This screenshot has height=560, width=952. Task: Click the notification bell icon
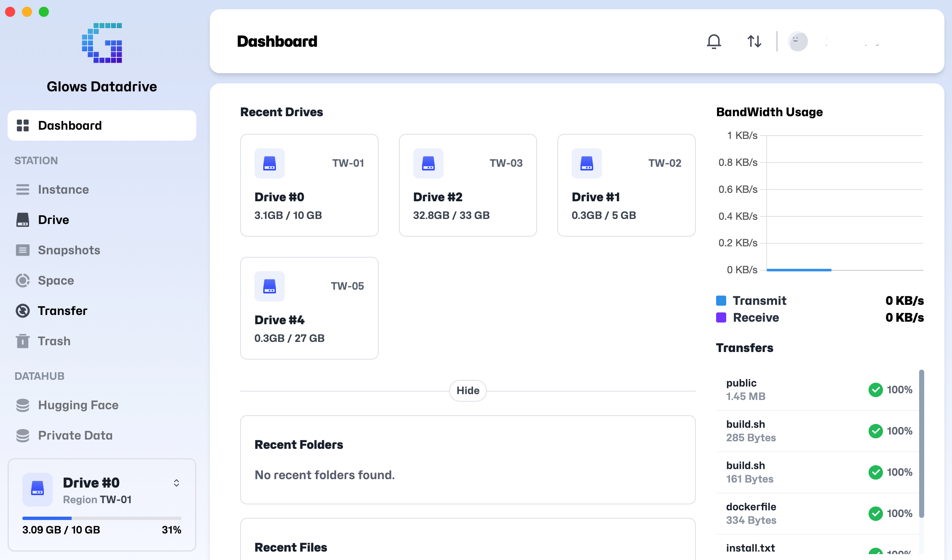pos(714,41)
